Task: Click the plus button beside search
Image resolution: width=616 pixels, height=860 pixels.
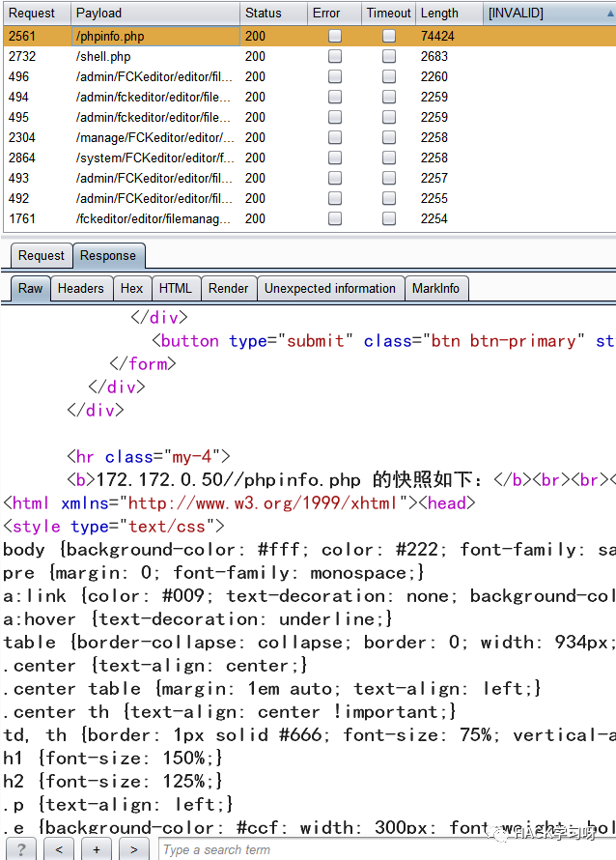Action: click(97, 849)
